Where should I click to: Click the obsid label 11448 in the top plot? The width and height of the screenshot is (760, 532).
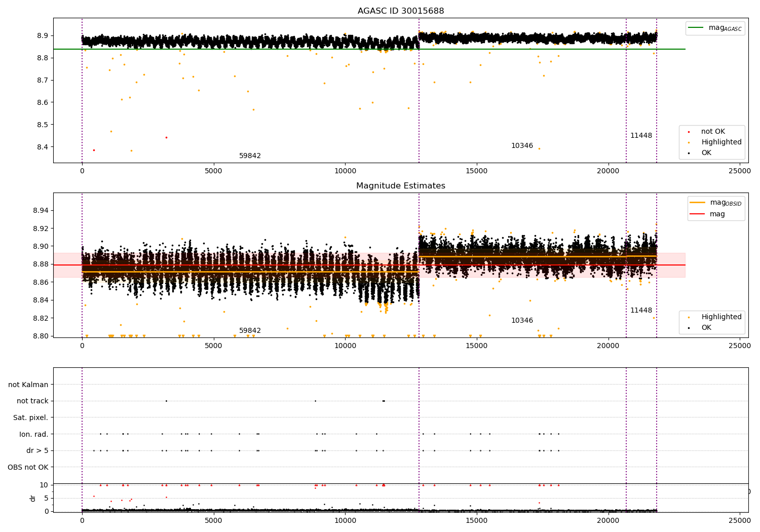(x=641, y=136)
